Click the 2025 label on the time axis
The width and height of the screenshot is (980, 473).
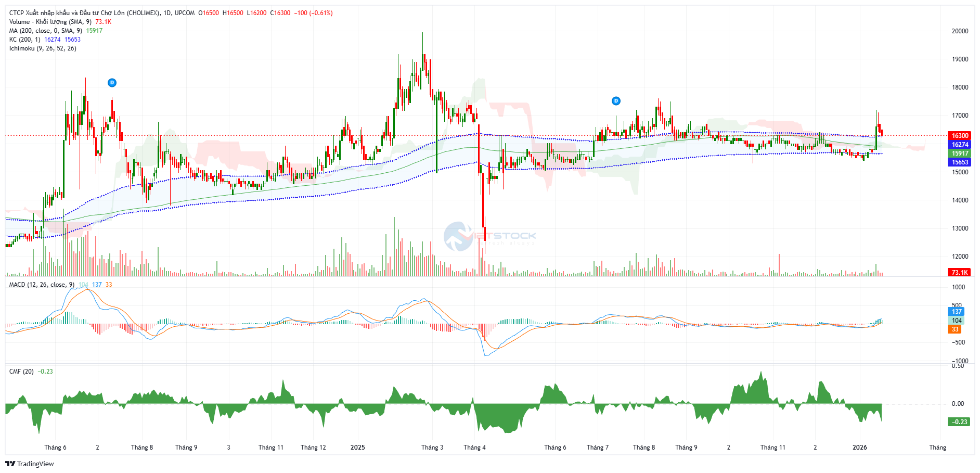click(358, 448)
